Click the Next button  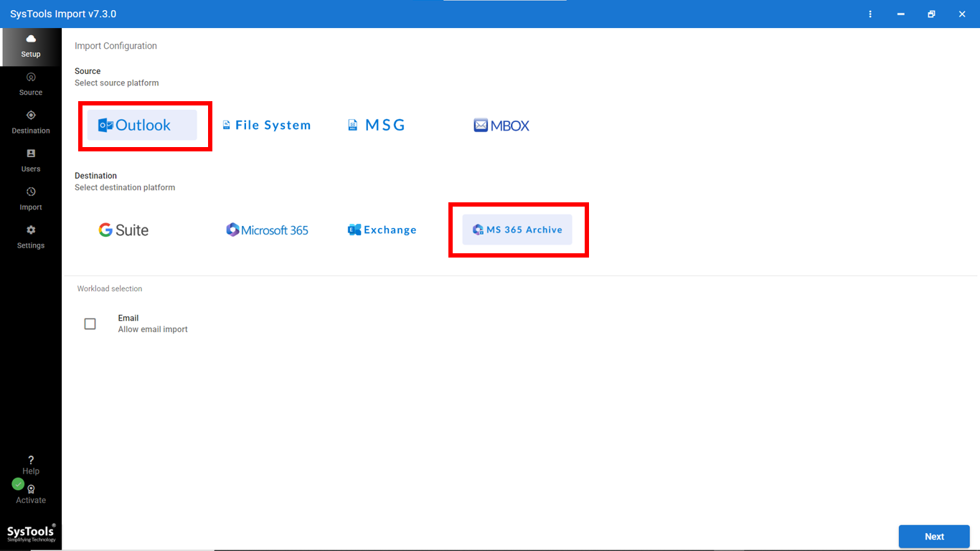coord(934,537)
